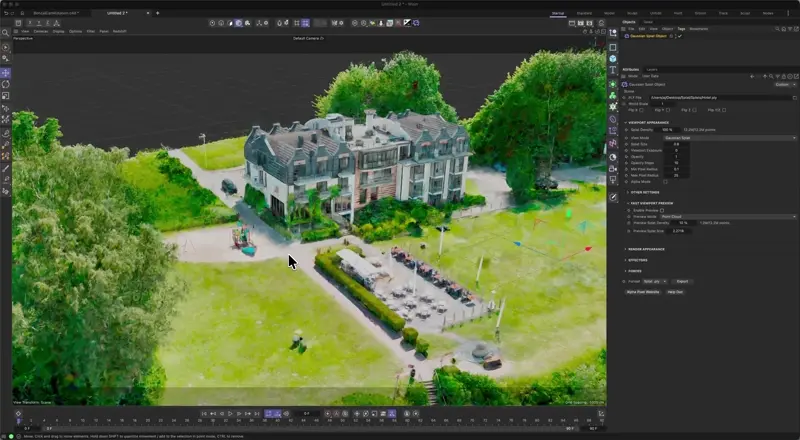Enable the Flip X checkbox
The height and width of the screenshot is (440, 800).
coord(641,110)
